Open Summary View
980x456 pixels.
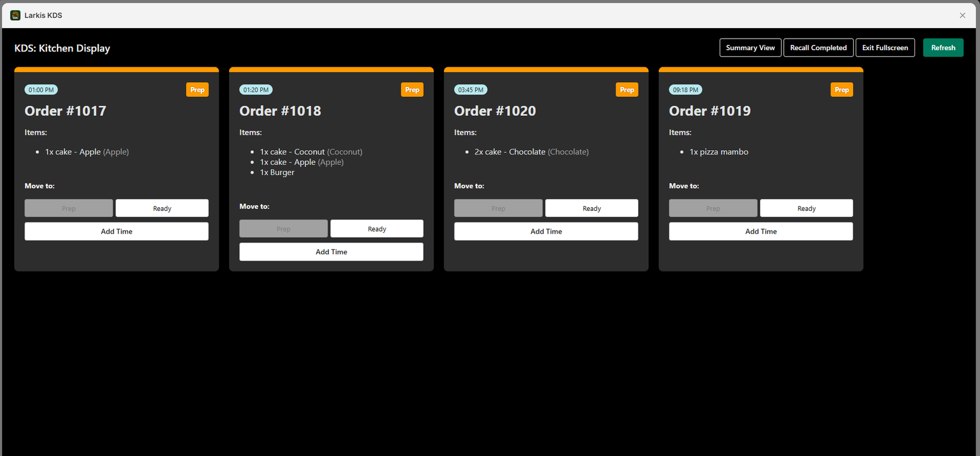point(750,48)
